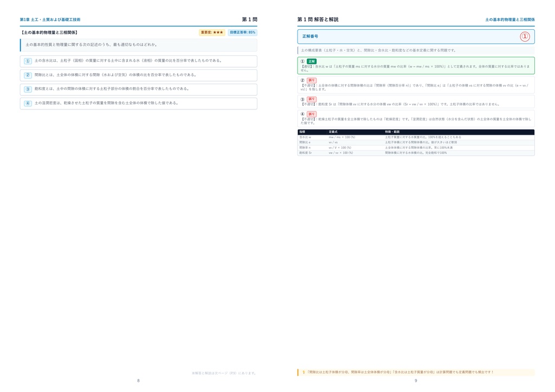Click the formula cell mw / ms × 100 (%)
Image resolution: width=555 pixels, height=392 pixels.
coord(342,137)
